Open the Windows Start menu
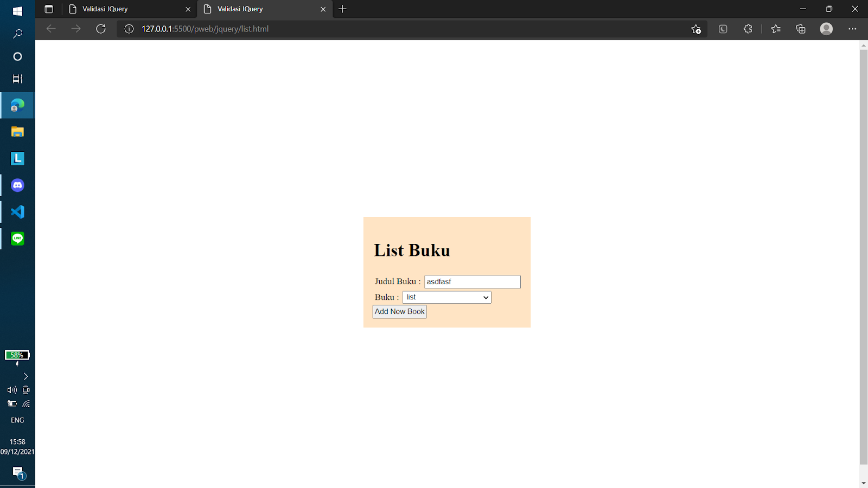 pos(17,11)
